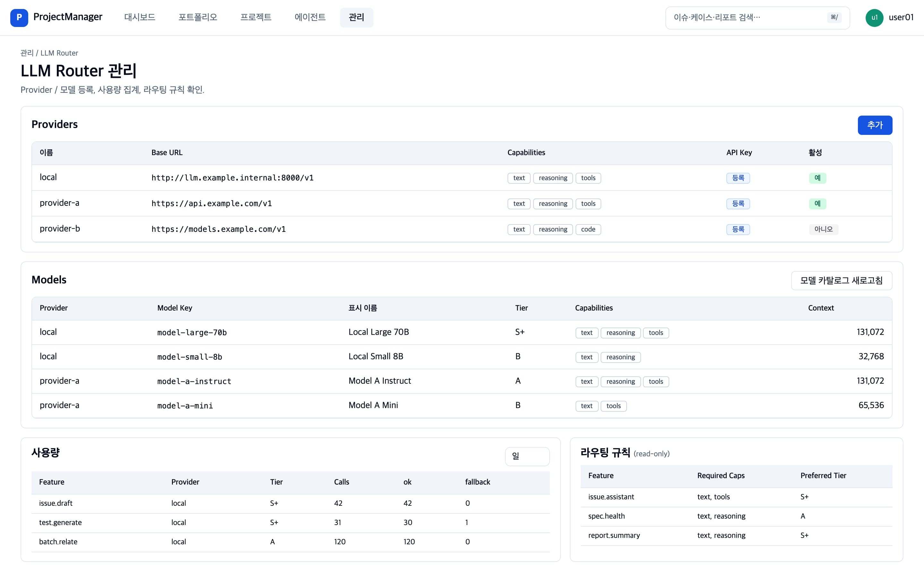Click spec.health routing rule
924x578 pixels.
tap(606, 516)
